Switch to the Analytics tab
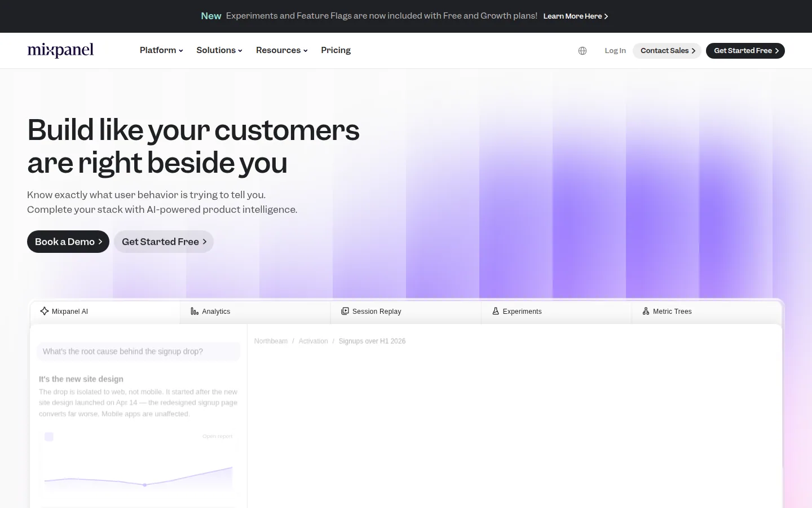The height and width of the screenshot is (508, 812). pyautogui.click(x=255, y=312)
